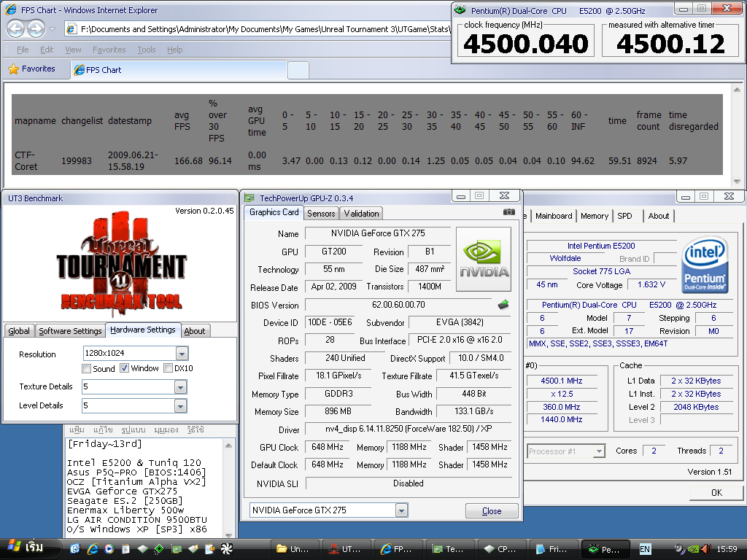Click the EN language indicator
The width and height of the screenshot is (747, 560).
[645, 549]
